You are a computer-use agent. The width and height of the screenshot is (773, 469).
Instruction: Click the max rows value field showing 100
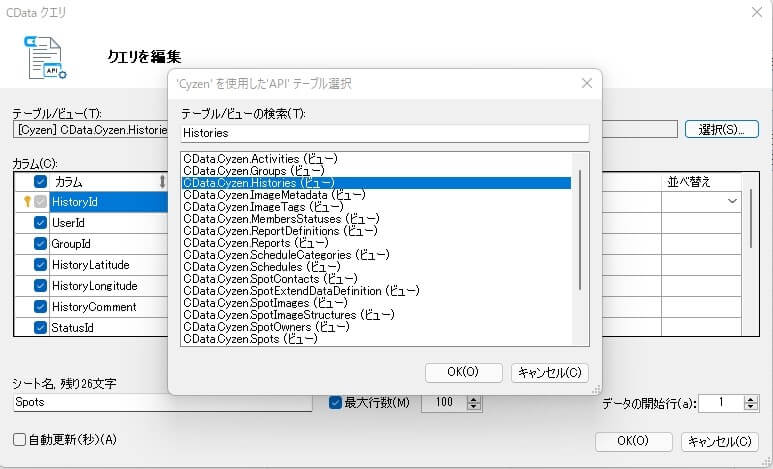pyautogui.click(x=444, y=402)
